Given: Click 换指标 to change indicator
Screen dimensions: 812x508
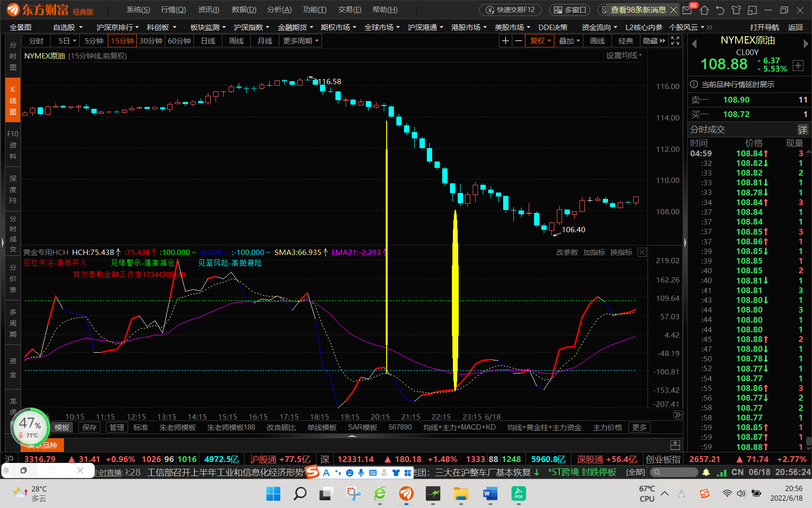Looking at the screenshot, I should [621, 252].
